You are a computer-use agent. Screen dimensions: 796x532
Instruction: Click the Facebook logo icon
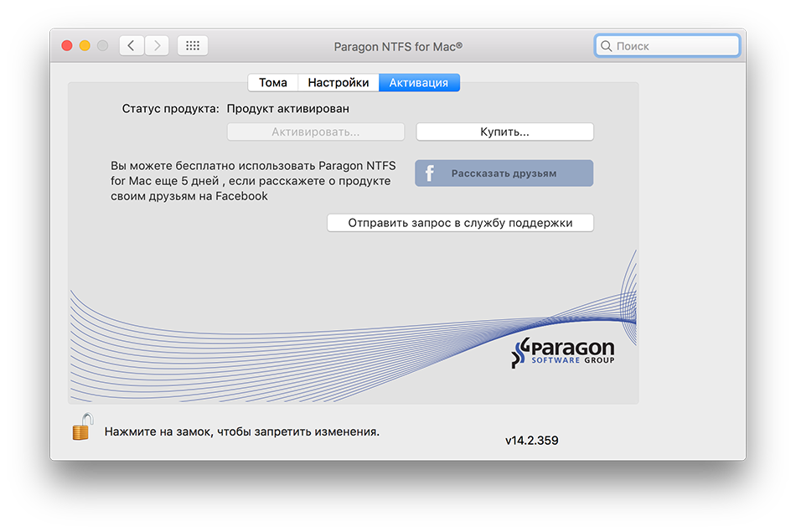click(x=430, y=173)
